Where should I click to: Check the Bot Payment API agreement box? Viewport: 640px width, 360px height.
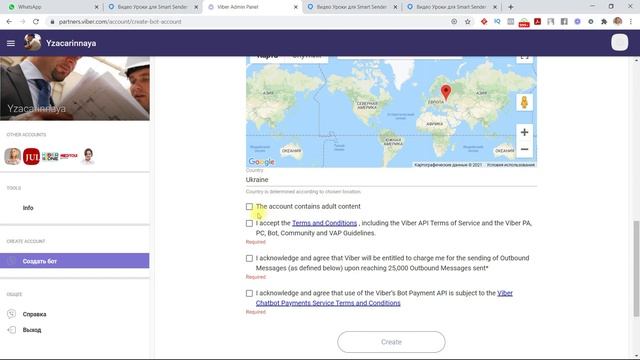tap(249, 293)
